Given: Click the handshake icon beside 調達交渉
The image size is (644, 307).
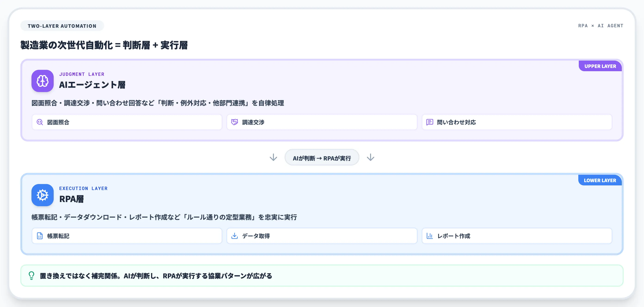Looking at the screenshot, I should tap(235, 122).
